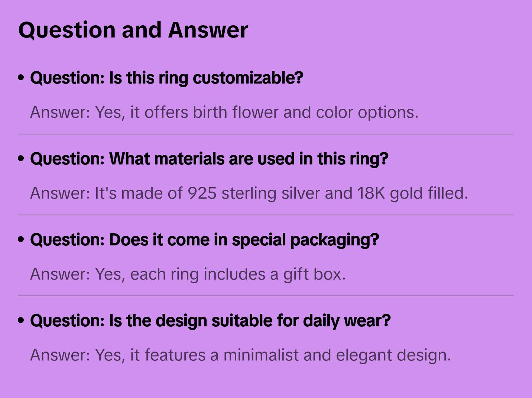The image size is (532, 398).
Task: Select the minimalist and elegant design answer
Action: pyautogui.click(x=240, y=355)
